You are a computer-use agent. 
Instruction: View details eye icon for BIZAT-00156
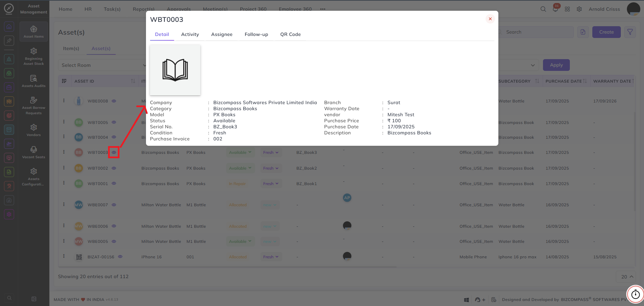(x=120, y=257)
